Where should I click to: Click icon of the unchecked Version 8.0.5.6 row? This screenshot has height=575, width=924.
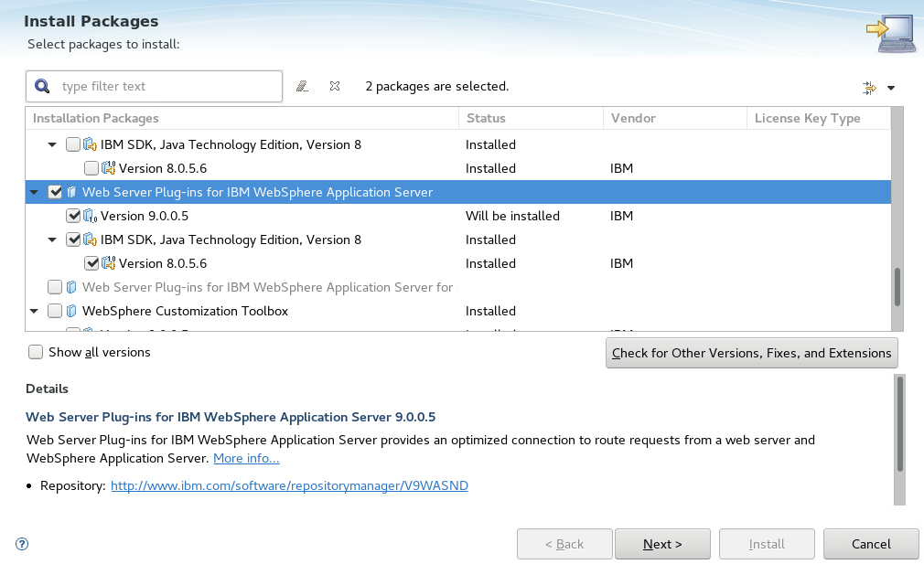[109, 168]
